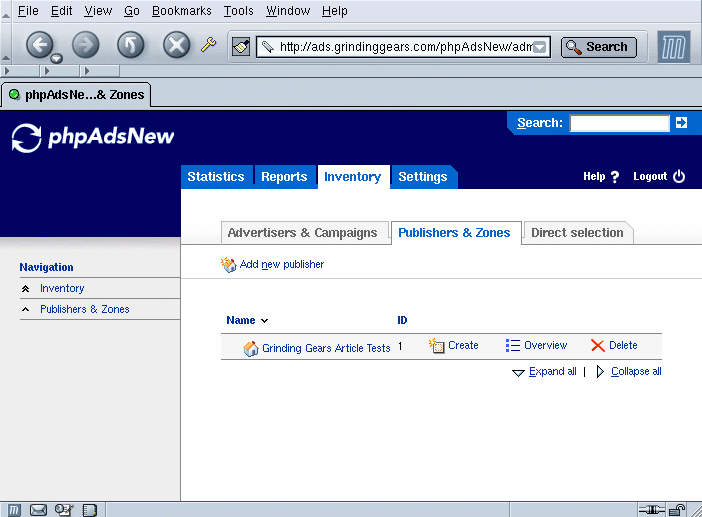Click the M throbber logo at toolbar right
This screenshot has height=517, width=702.
coord(674,47)
